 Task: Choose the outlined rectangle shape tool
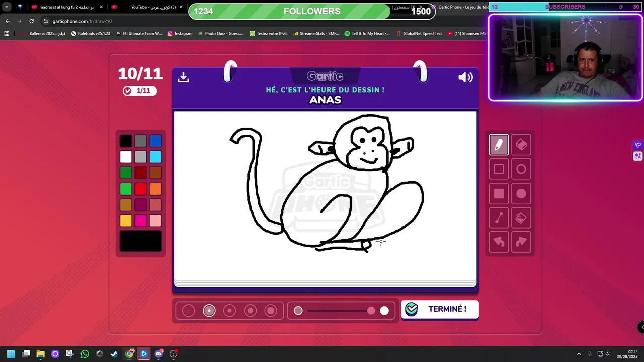pyautogui.click(x=499, y=169)
